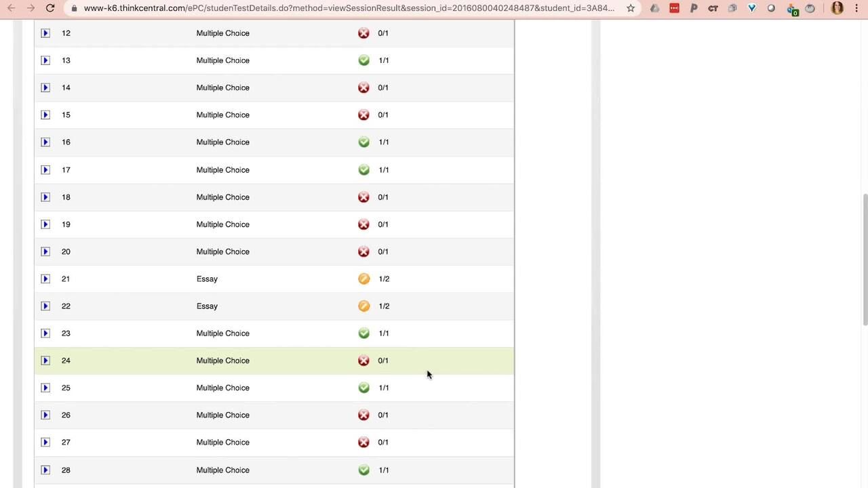This screenshot has height=488, width=868.
Task: Select question number 24 text
Action: (66, 361)
